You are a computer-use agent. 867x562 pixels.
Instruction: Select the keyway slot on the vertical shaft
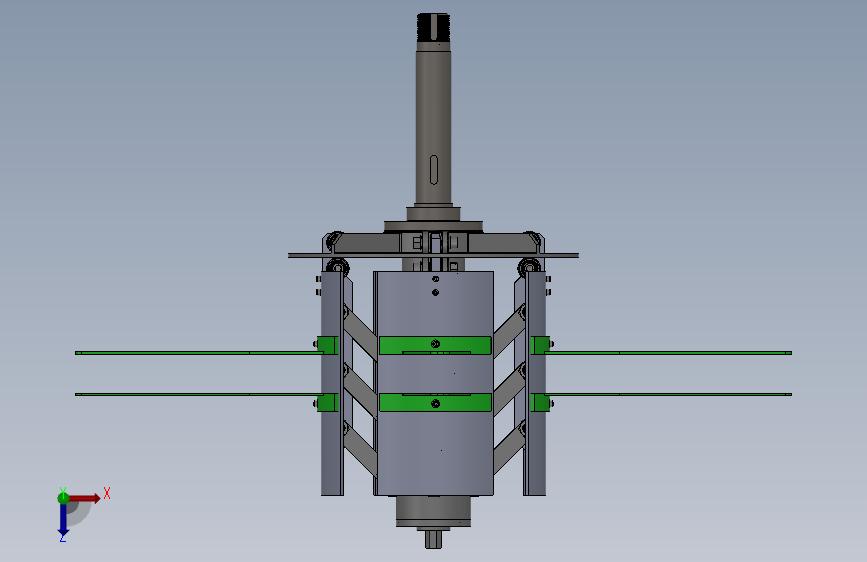coord(434,169)
